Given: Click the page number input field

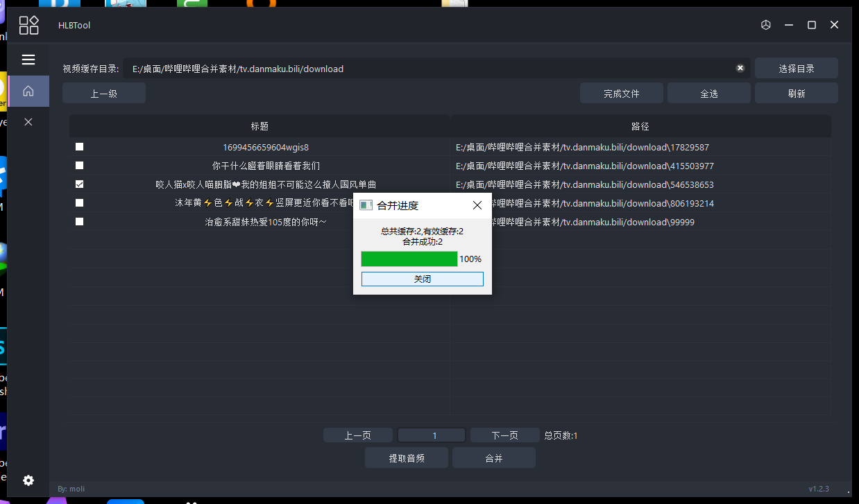Looking at the screenshot, I should (432, 435).
